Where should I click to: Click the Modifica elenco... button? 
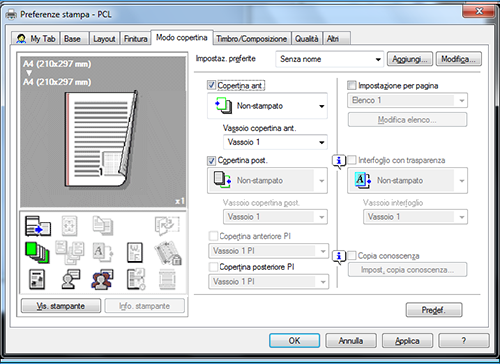click(407, 120)
